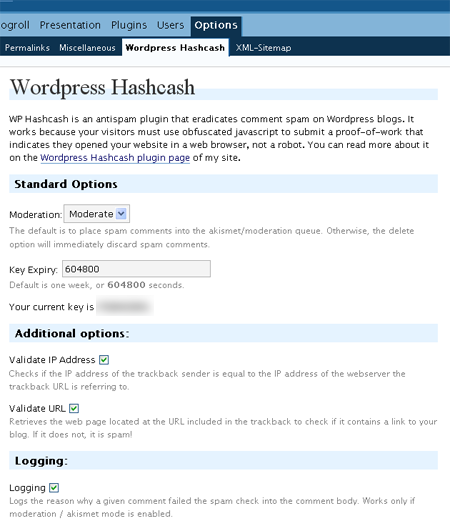
Task: Click the Wordpress Hashcash page heading
Action: tap(102, 87)
